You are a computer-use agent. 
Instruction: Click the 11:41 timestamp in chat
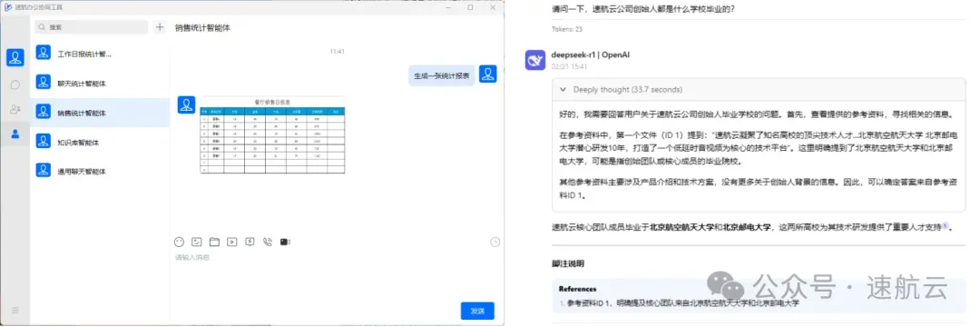tap(337, 51)
